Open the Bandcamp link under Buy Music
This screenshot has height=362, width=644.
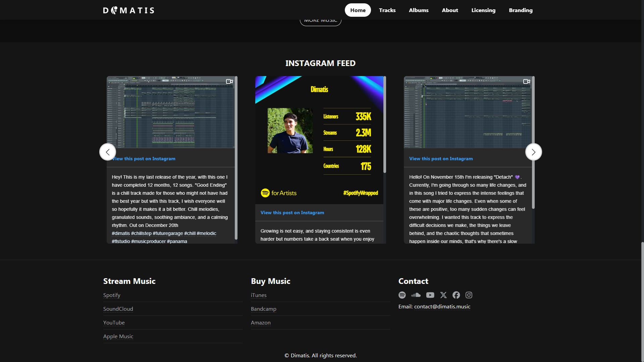[264, 309]
